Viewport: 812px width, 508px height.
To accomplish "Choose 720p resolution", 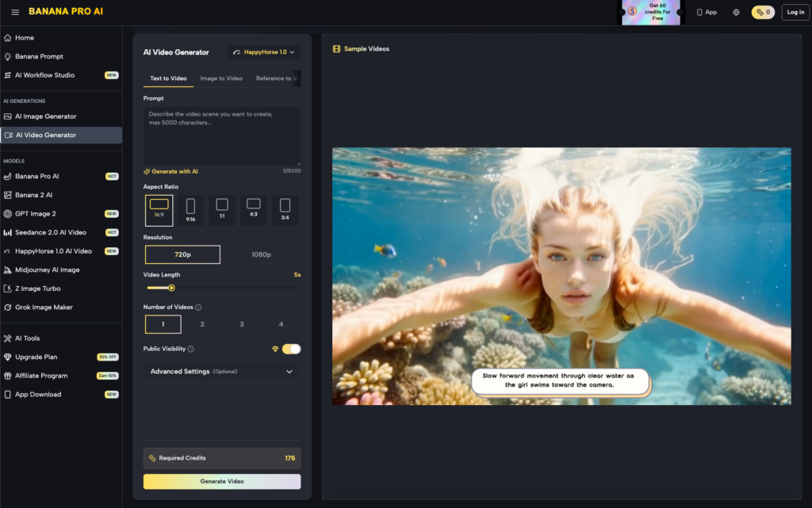I will pyautogui.click(x=183, y=254).
